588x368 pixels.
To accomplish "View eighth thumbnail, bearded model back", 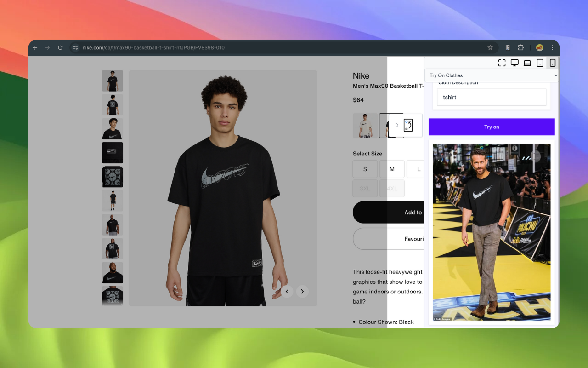I will pyautogui.click(x=113, y=249).
